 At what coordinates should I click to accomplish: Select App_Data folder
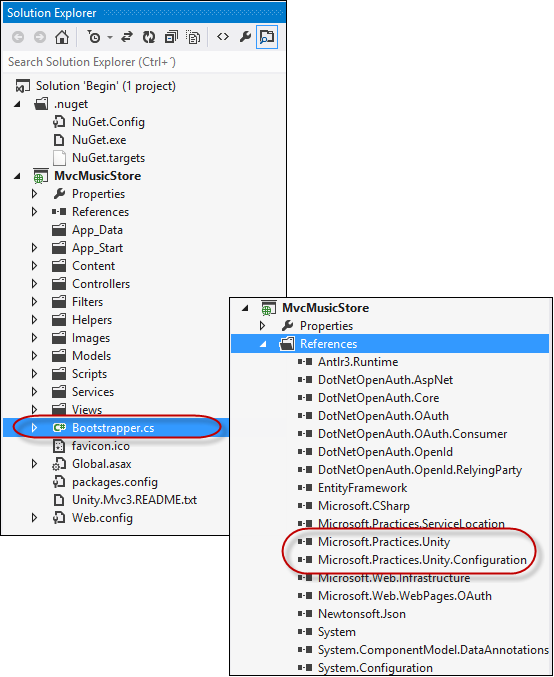pos(97,230)
